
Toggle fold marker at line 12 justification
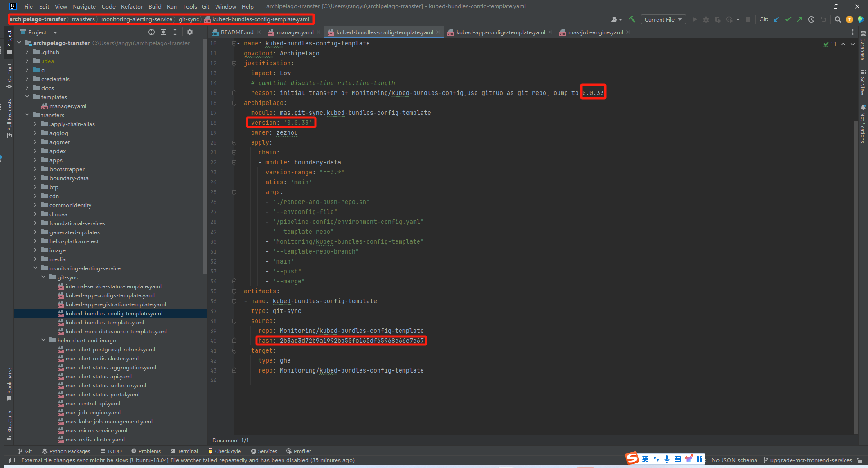234,64
